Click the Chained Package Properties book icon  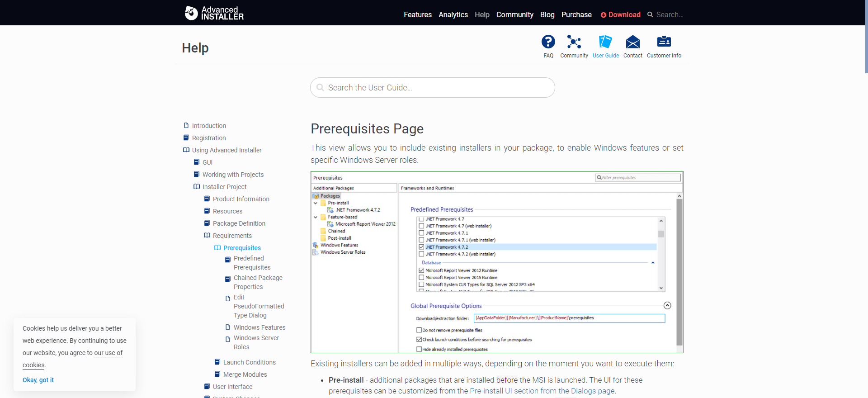click(x=228, y=279)
